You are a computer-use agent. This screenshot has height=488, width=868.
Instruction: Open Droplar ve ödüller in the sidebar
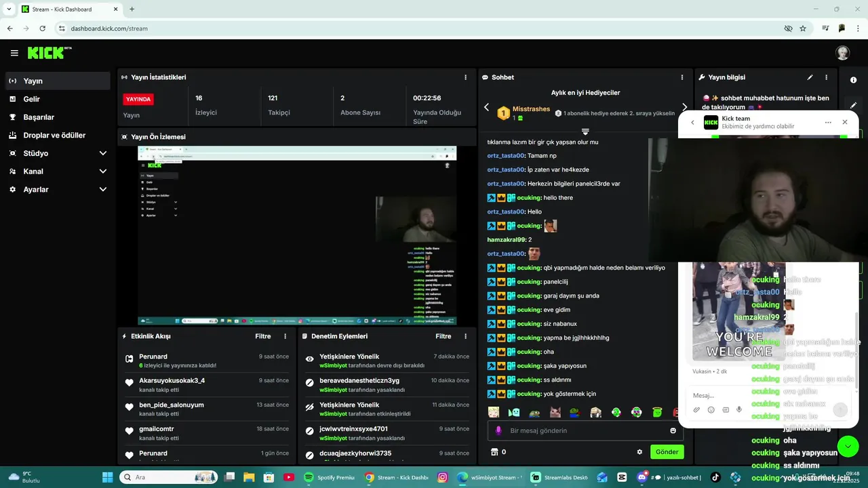tap(58, 135)
